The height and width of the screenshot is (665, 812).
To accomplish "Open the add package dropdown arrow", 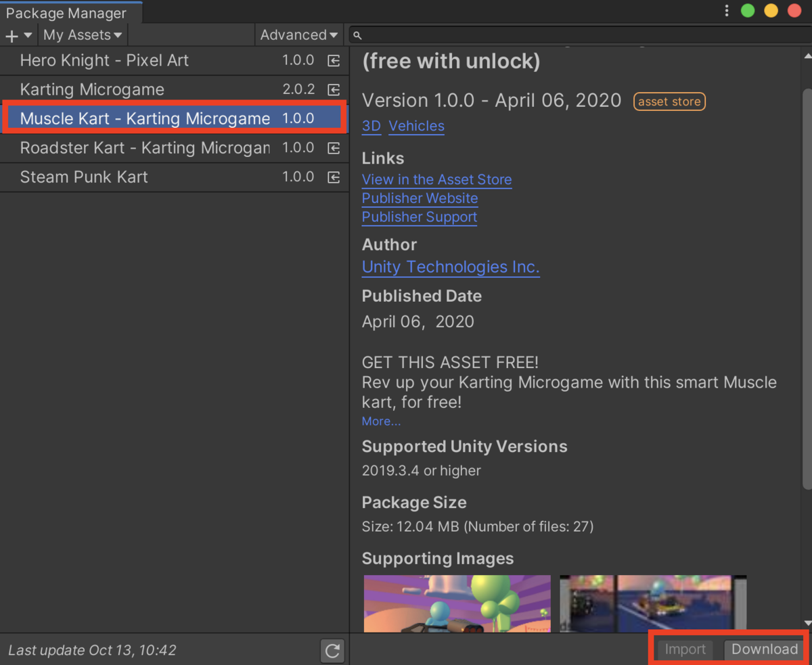I will click(x=28, y=35).
